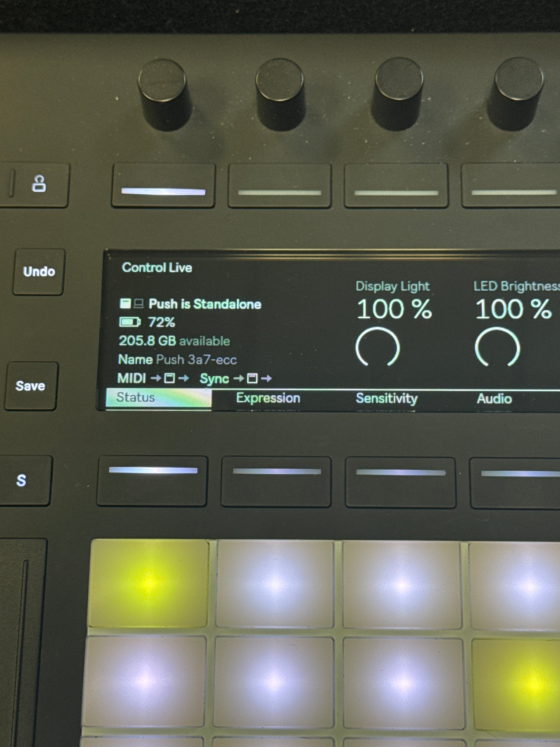The image size is (560, 747).
Task: Click the MIDI port routing icon
Action: point(169,378)
